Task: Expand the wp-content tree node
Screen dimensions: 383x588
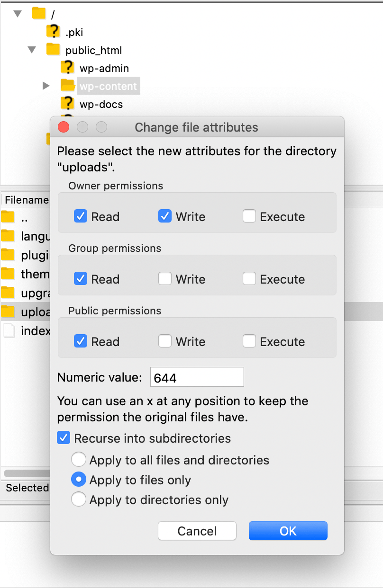Action: [x=46, y=86]
